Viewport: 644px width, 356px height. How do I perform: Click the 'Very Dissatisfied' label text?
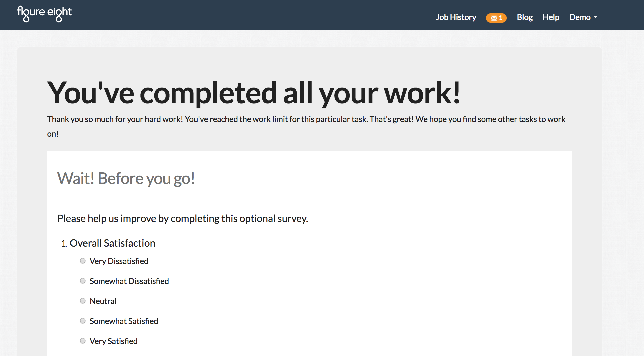(x=119, y=261)
